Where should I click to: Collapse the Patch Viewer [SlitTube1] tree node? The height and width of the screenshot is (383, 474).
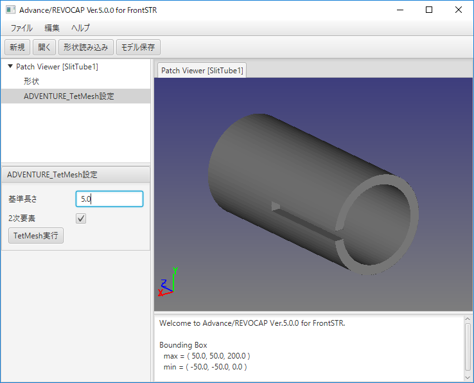pos(10,66)
